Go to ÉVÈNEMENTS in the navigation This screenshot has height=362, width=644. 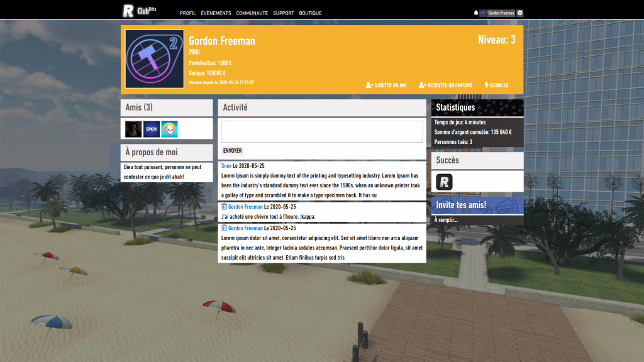[216, 13]
